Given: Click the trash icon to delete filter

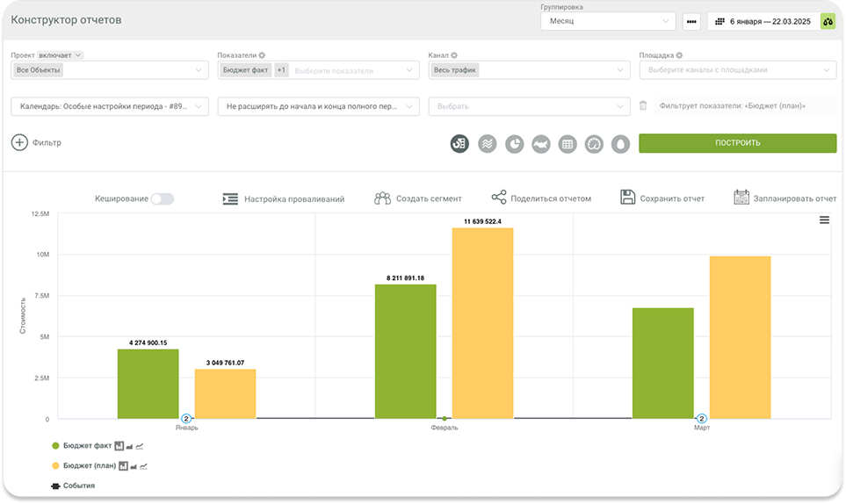Looking at the screenshot, I should click(643, 106).
